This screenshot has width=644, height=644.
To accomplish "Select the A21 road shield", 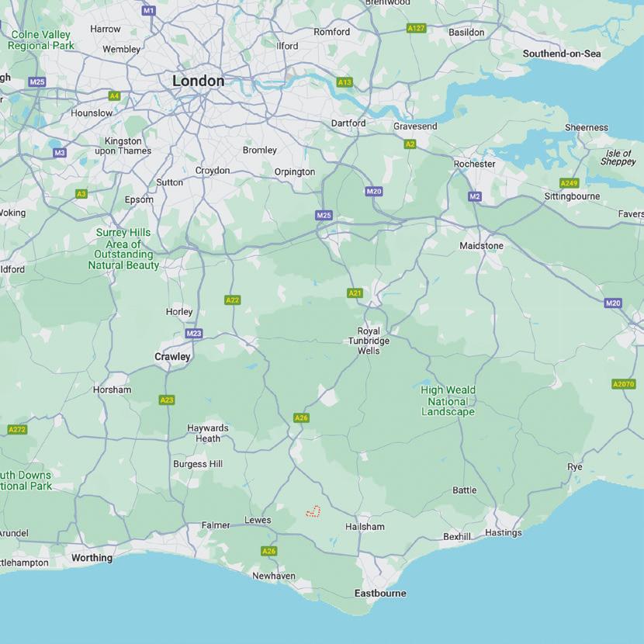I will tap(355, 293).
